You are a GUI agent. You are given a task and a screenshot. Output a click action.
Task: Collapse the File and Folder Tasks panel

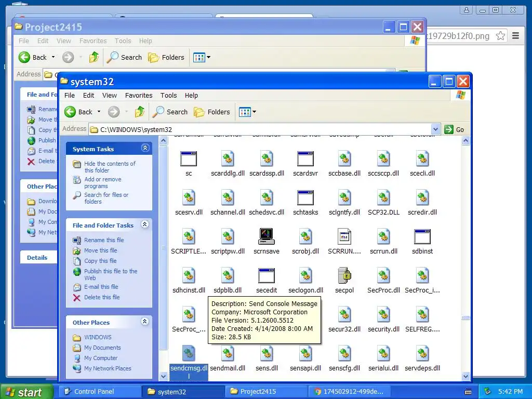(x=145, y=224)
